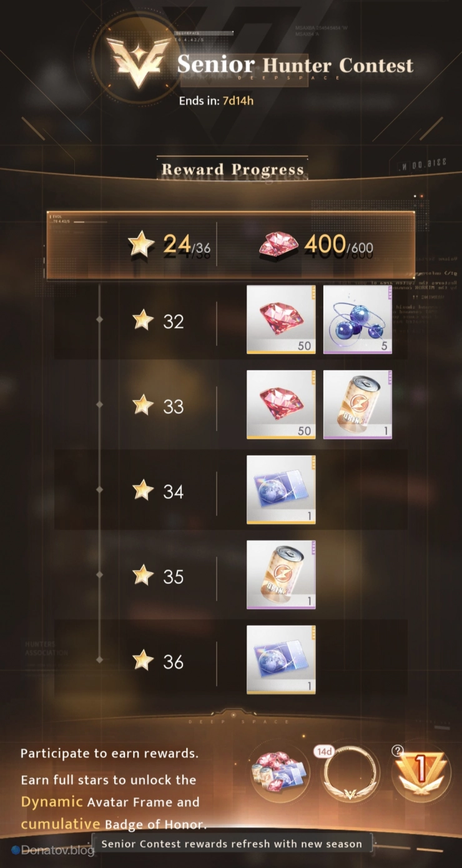Click the Senior Hunter Contest emblem
This screenshot has height=868, width=462.
[x=139, y=60]
